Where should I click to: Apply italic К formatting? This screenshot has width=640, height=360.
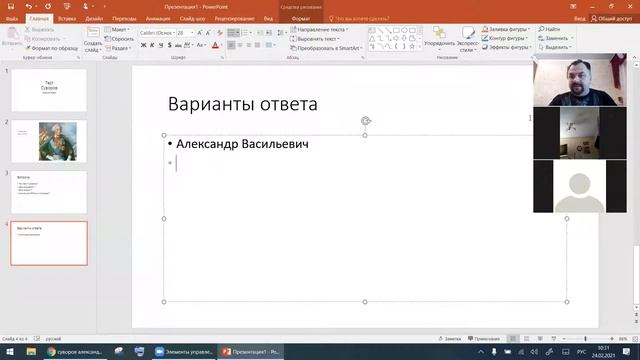click(152, 45)
